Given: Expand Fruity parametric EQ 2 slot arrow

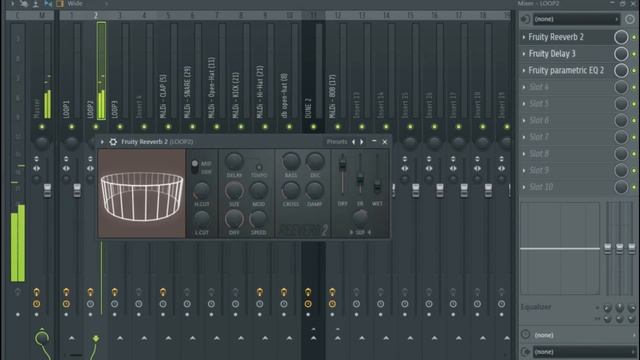Looking at the screenshot, I should pos(524,71).
